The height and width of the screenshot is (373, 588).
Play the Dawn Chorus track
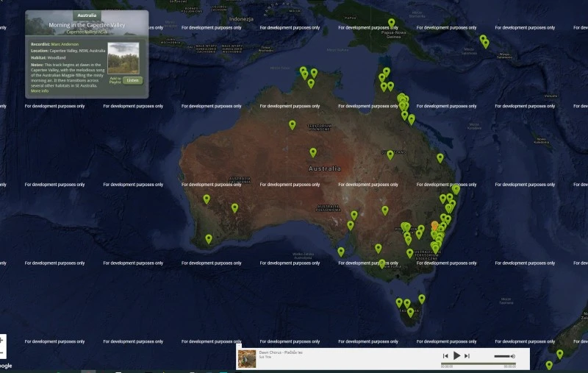456,356
